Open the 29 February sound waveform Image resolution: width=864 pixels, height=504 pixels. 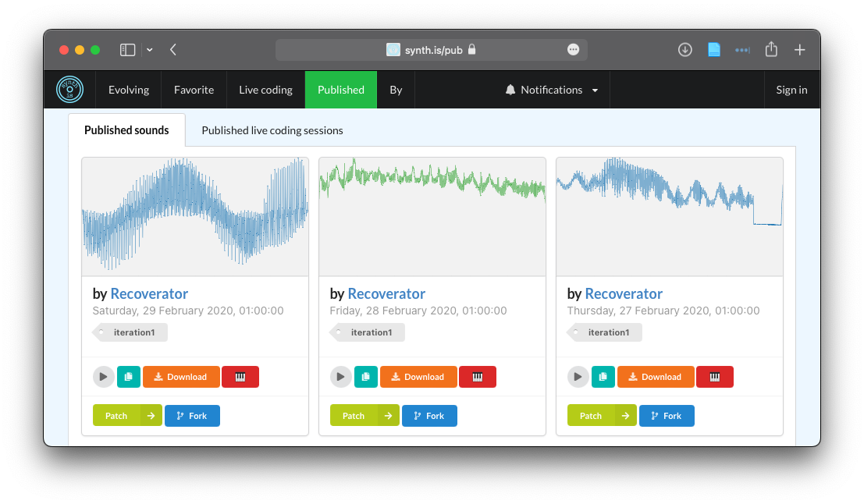point(195,216)
